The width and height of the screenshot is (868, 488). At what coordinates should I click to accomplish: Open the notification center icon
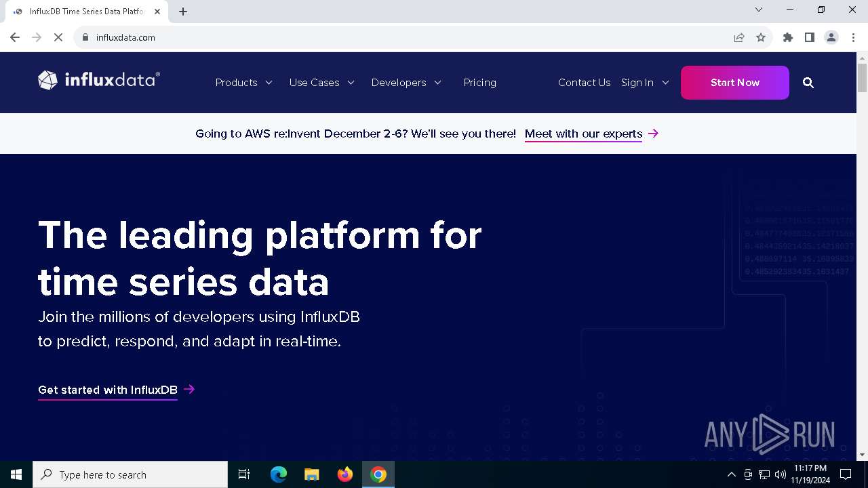coord(846,474)
